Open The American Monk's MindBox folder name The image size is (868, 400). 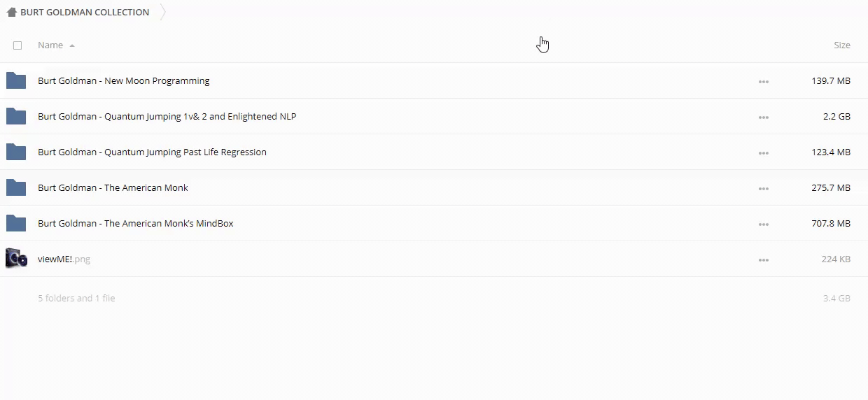pos(135,224)
